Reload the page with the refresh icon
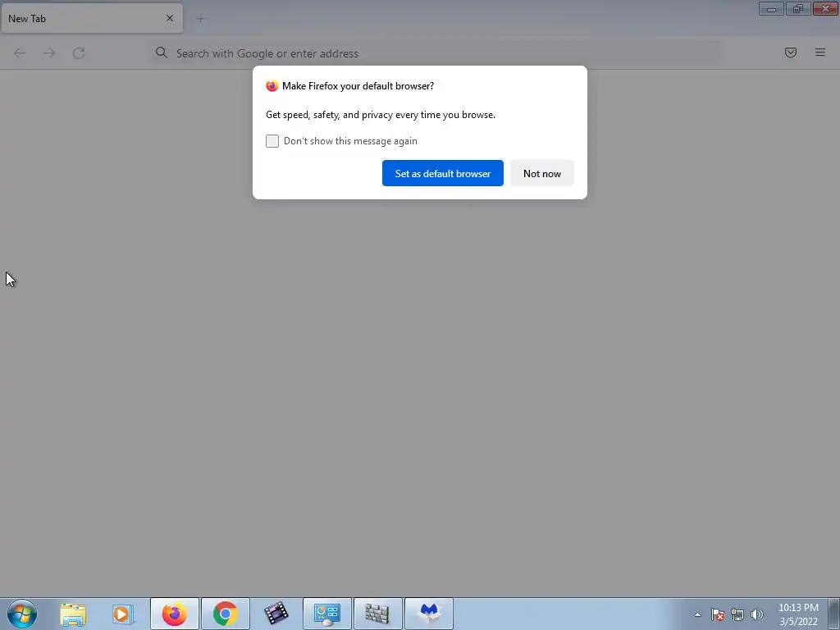 coord(79,53)
